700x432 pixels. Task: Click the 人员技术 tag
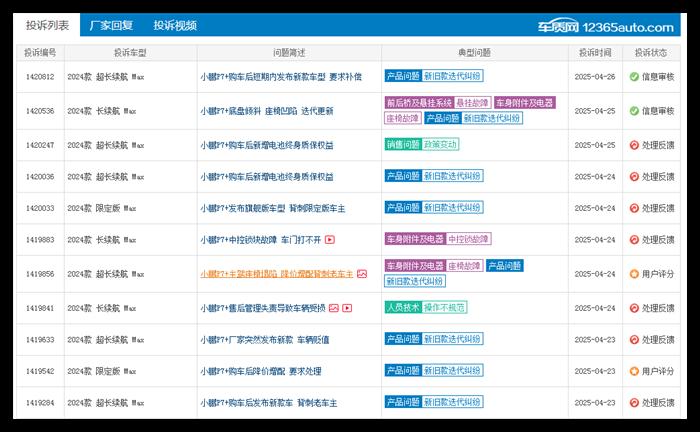pos(403,307)
